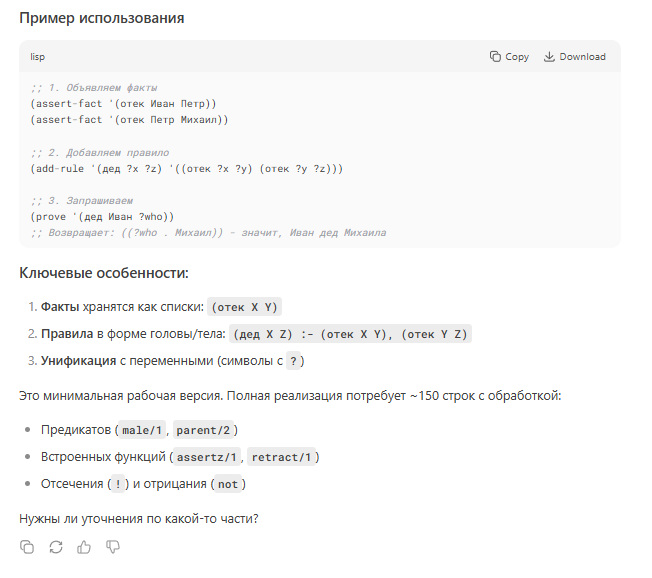
Task: Click the first assert-fact line with Иван Петр
Action: point(123,103)
